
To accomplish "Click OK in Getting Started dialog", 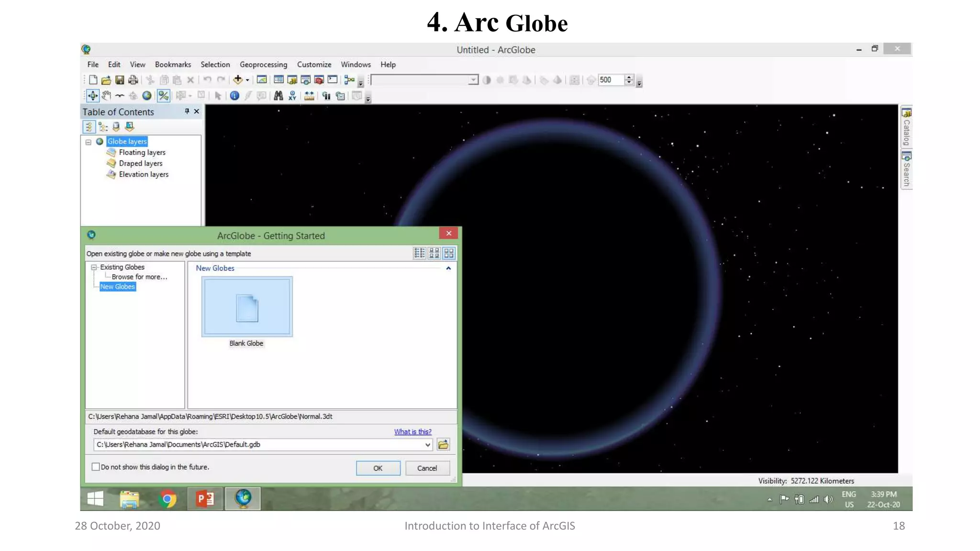I will [x=378, y=468].
